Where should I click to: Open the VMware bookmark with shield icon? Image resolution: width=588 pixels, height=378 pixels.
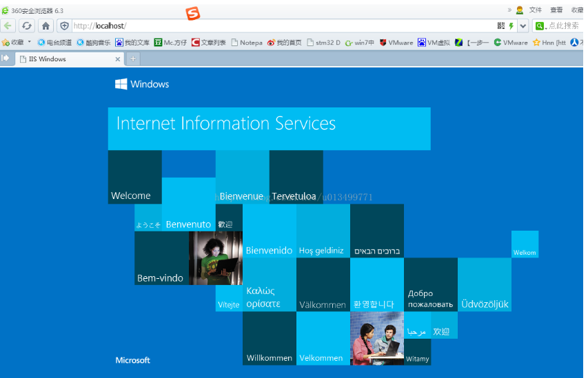click(x=396, y=42)
